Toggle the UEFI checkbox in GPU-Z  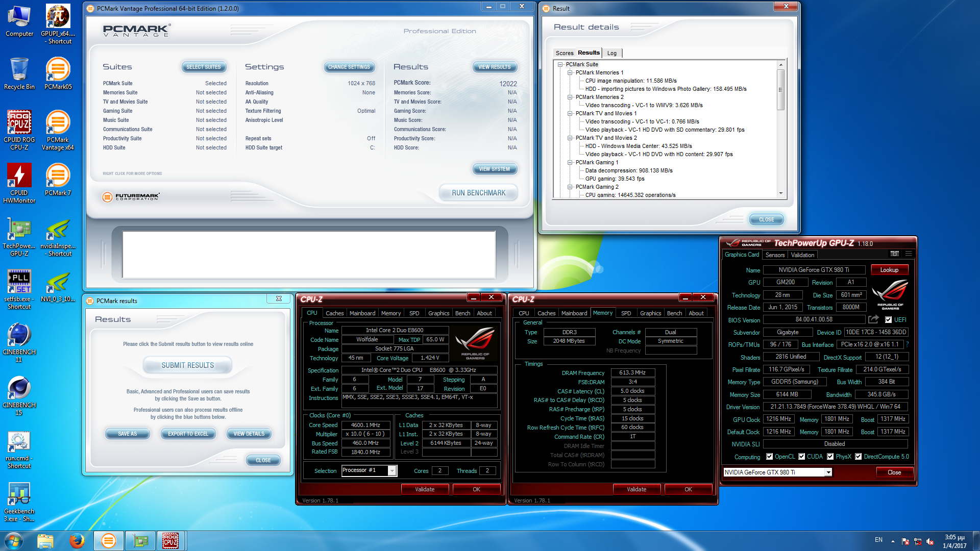(x=888, y=320)
